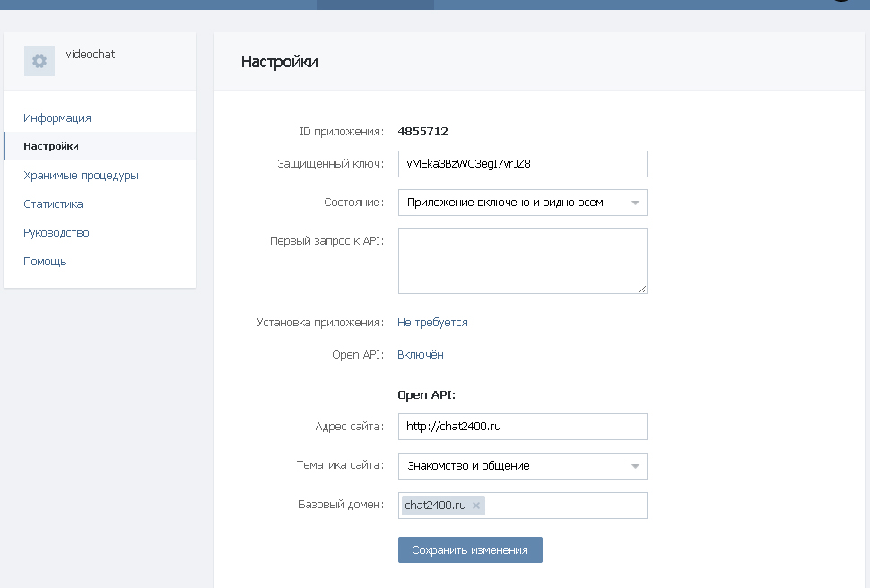Open Статистика sidebar item

[53, 204]
